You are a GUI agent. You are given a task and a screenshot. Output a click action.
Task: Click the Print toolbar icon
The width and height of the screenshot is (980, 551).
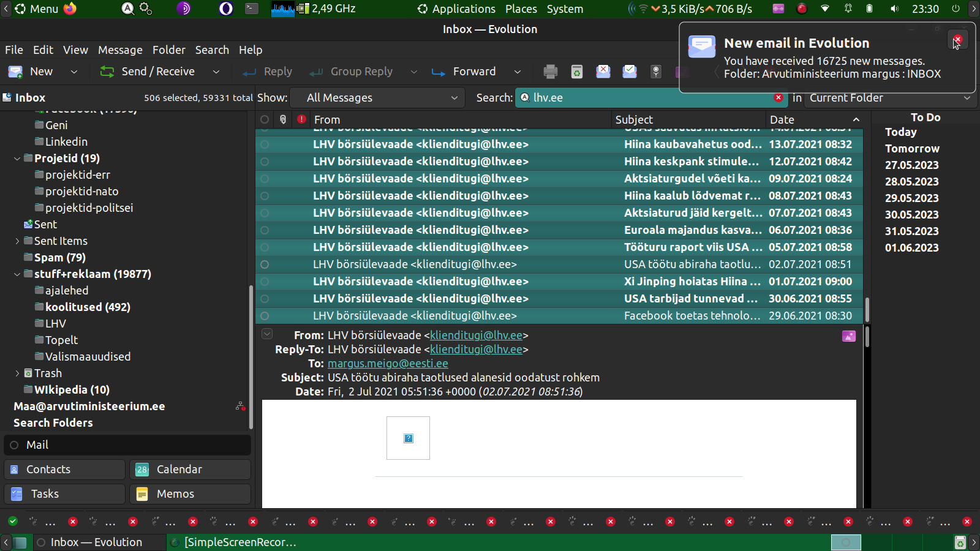pos(550,72)
